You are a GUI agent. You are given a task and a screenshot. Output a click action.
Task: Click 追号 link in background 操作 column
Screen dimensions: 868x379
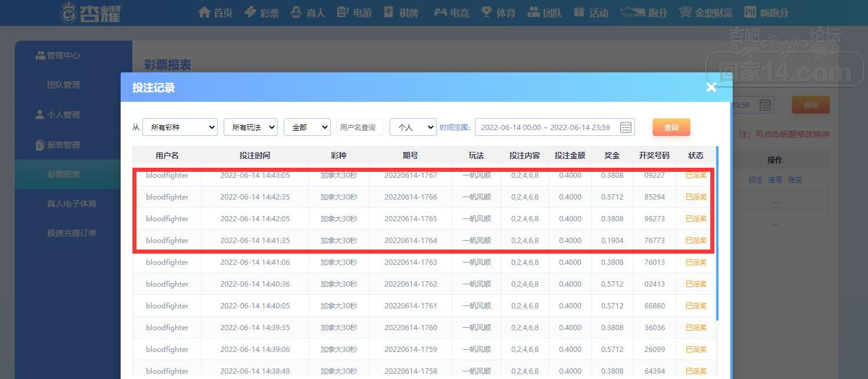click(x=775, y=180)
